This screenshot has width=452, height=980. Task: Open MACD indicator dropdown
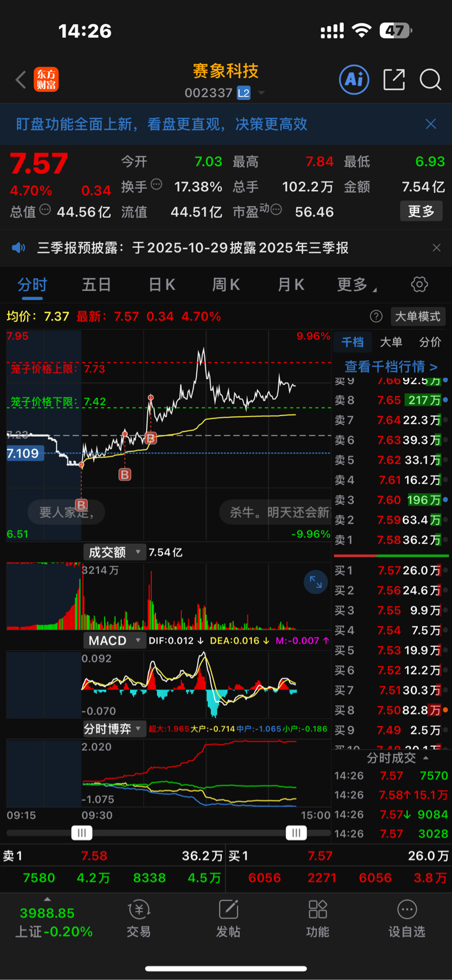pyautogui.click(x=114, y=640)
